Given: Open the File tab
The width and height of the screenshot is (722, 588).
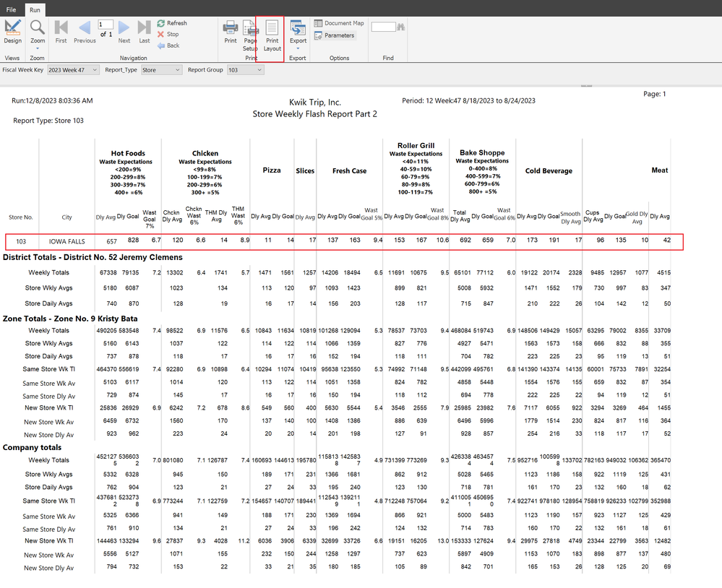Looking at the screenshot, I should pos(11,9).
